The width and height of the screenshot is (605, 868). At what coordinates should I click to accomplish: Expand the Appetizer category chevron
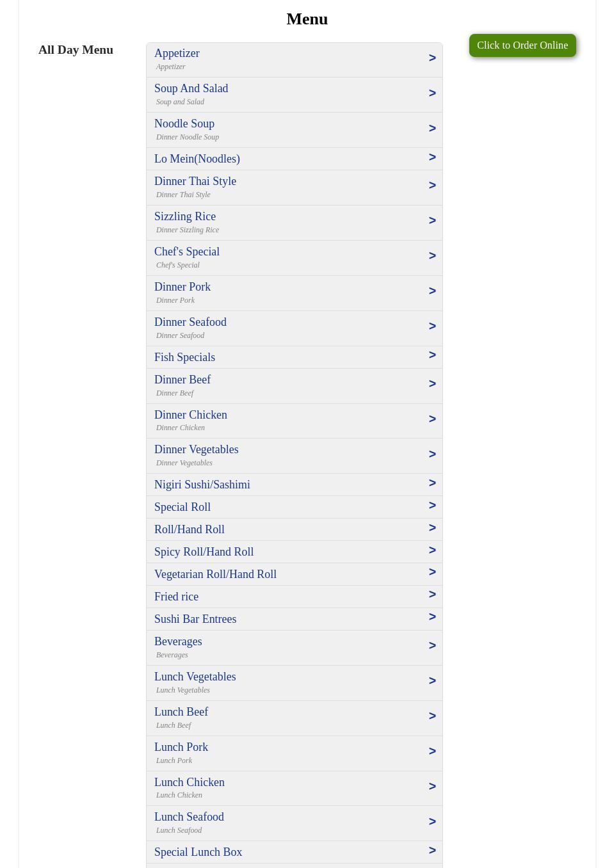pos(432,58)
